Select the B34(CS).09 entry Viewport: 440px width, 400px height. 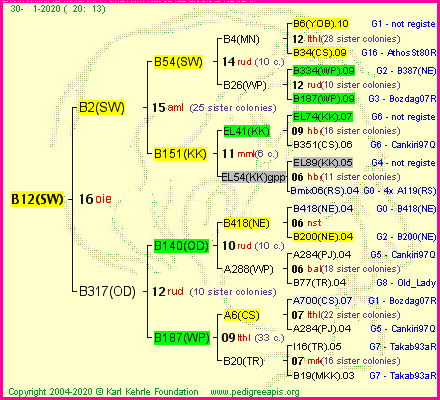(x=320, y=53)
